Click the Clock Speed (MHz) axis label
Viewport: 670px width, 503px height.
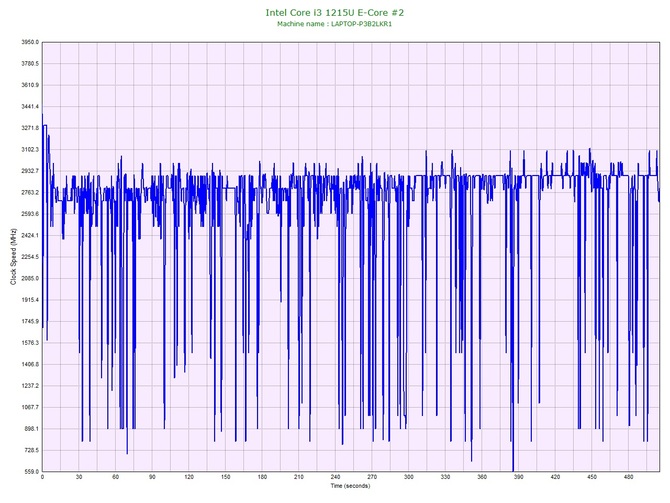tap(13, 257)
